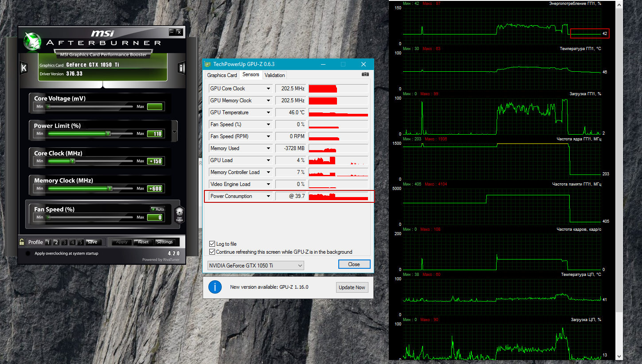
Task: Click the Power Limit slider handle
Action: (108, 133)
